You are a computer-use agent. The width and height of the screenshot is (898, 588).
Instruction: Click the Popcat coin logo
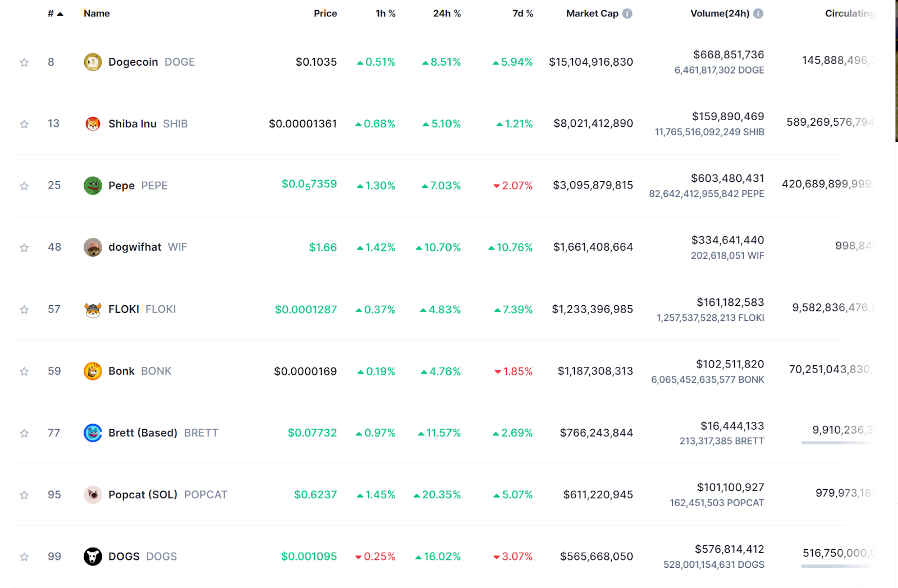point(93,494)
